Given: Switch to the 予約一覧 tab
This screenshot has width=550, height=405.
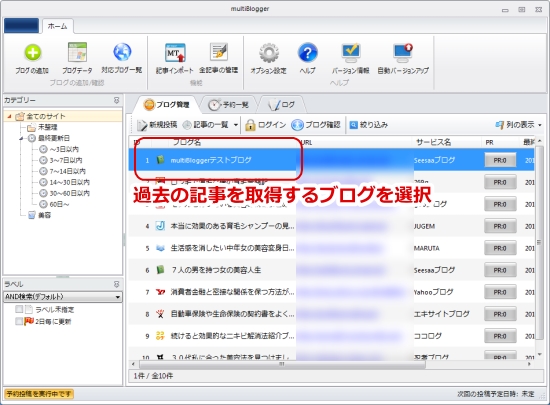Looking at the screenshot, I should 229,104.
